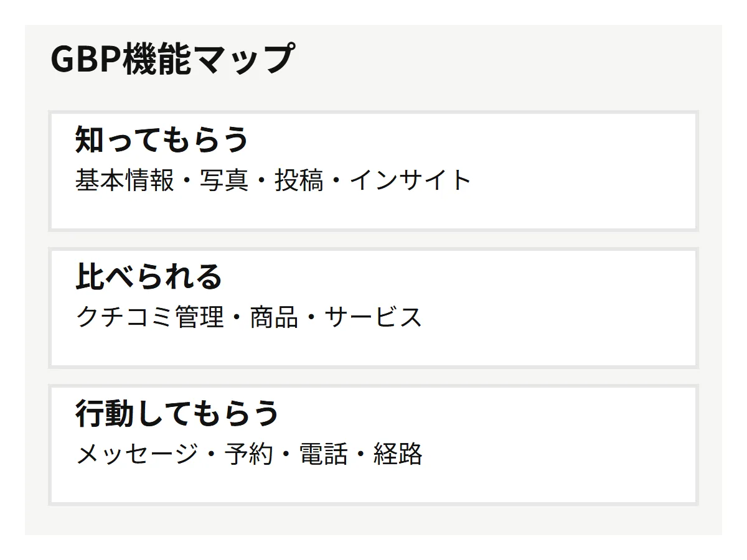The height and width of the screenshot is (560, 747).
Task: Choose the 経路 item
Action: [x=398, y=454]
